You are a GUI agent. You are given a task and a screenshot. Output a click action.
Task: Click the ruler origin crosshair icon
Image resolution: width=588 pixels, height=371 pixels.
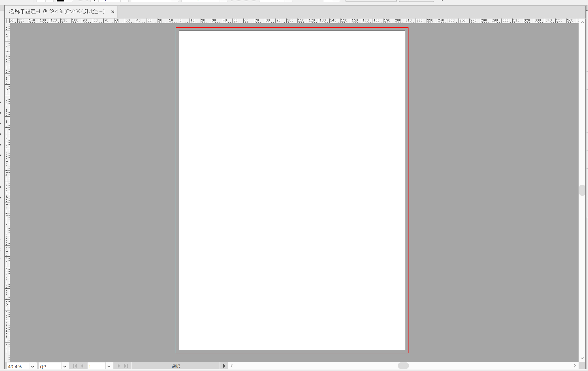(7, 21)
